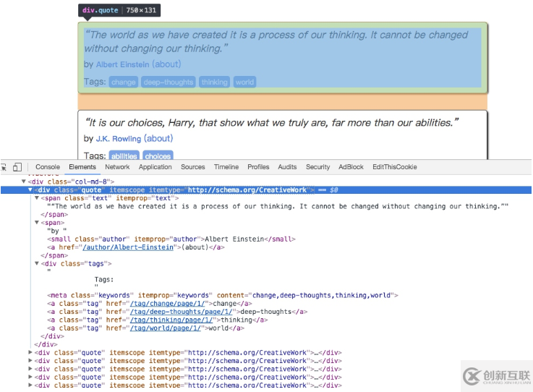This screenshot has height=392, width=533.
Task: Click the (about) link next to Albert Einstein
Action: coord(166,64)
